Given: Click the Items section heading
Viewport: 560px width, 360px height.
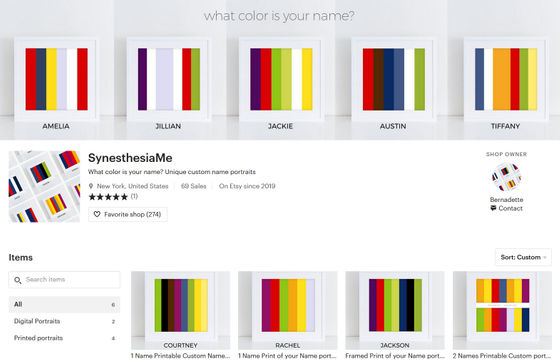Looking at the screenshot, I should (21, 258).
